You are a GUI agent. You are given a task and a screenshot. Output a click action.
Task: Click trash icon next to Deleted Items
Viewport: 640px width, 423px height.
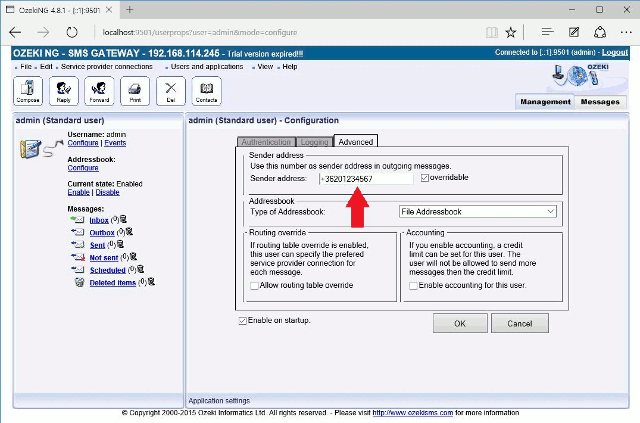coord(151,281)
